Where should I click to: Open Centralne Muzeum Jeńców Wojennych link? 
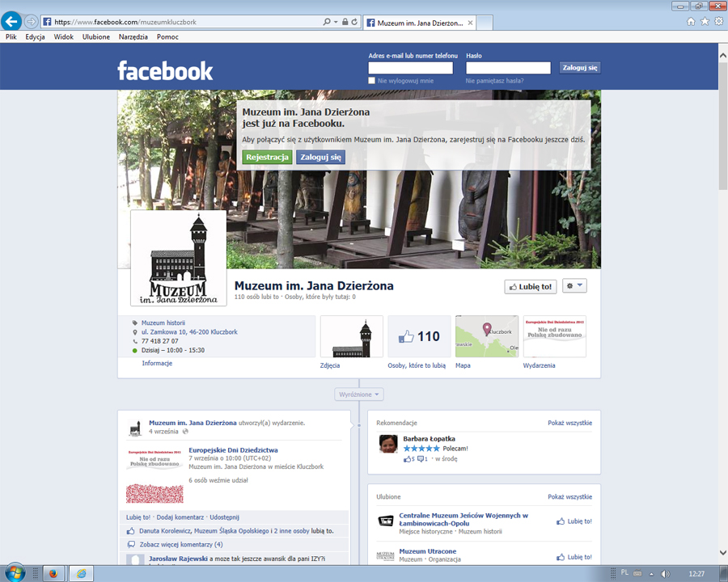click(x=463, y=519)
